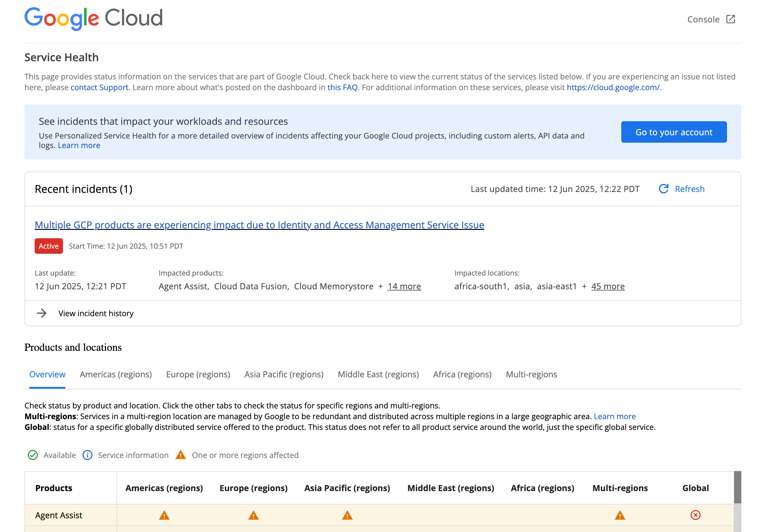The height and width of the screenshot is (532, 773).
Task: Click Agent Assist Multi-regions warning icon
Action: pos(620,515)
